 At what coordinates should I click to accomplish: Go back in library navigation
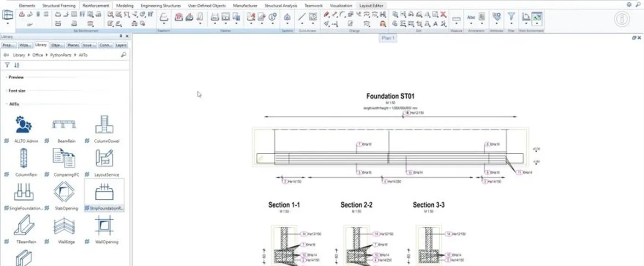coord(6,55)
